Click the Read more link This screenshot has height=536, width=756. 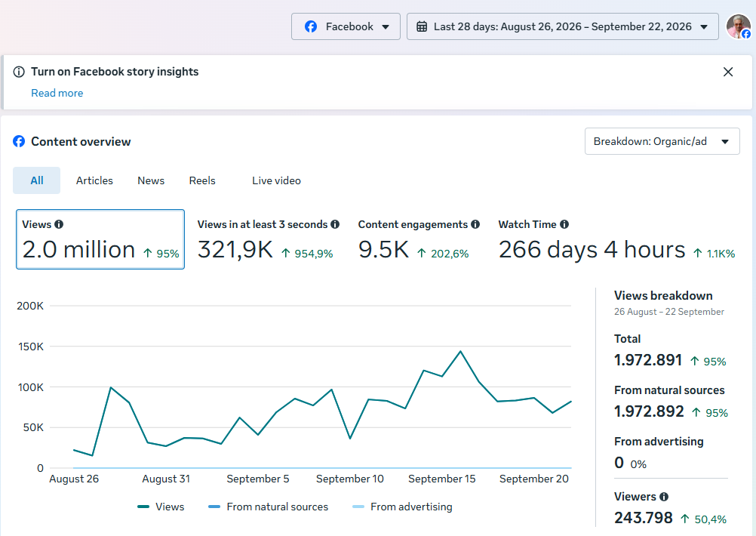(x=57, y=93)
